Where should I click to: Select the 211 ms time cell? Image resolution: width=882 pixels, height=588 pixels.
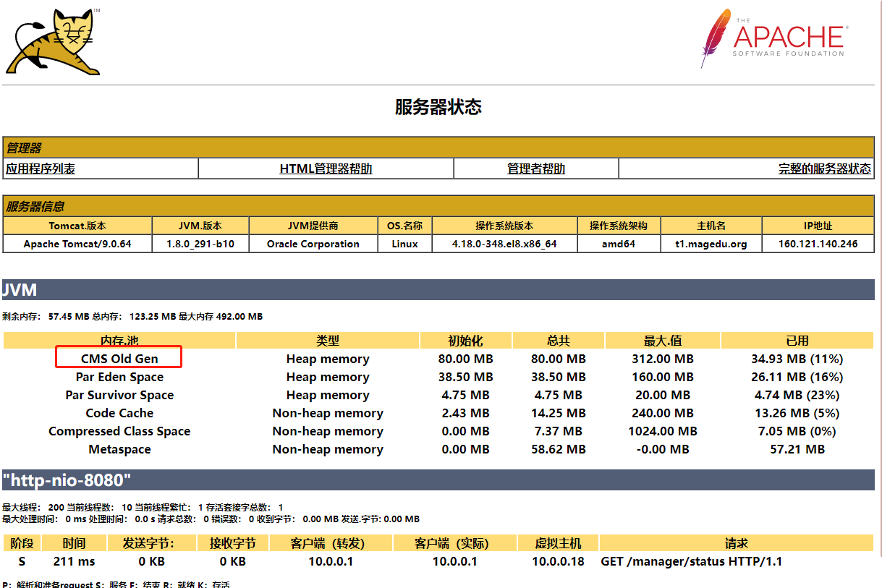tap(74, 561)
